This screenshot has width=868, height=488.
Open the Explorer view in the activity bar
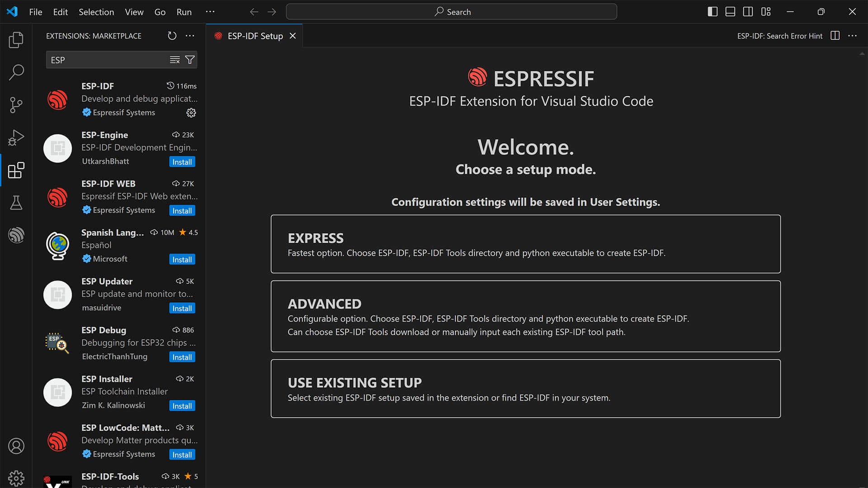(16, 40)
